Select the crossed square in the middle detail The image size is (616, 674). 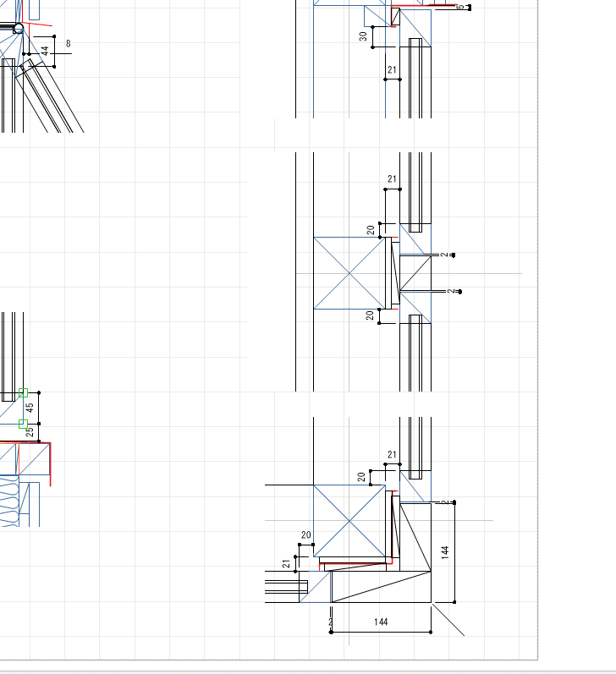coord(348,273)
